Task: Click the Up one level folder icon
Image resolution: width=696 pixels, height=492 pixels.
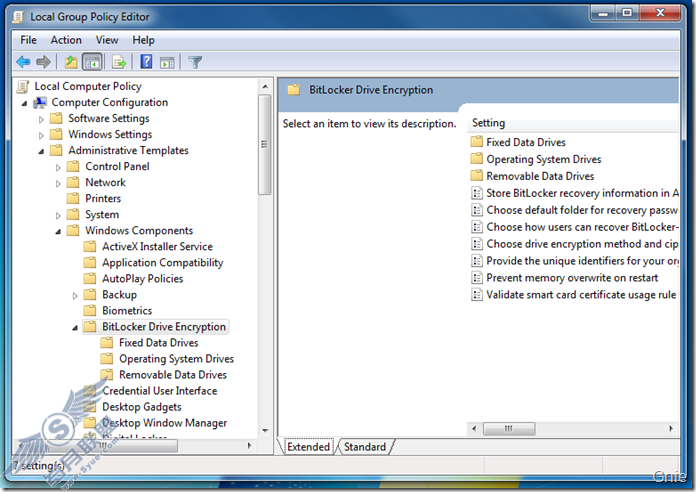Action: (71, 62)
